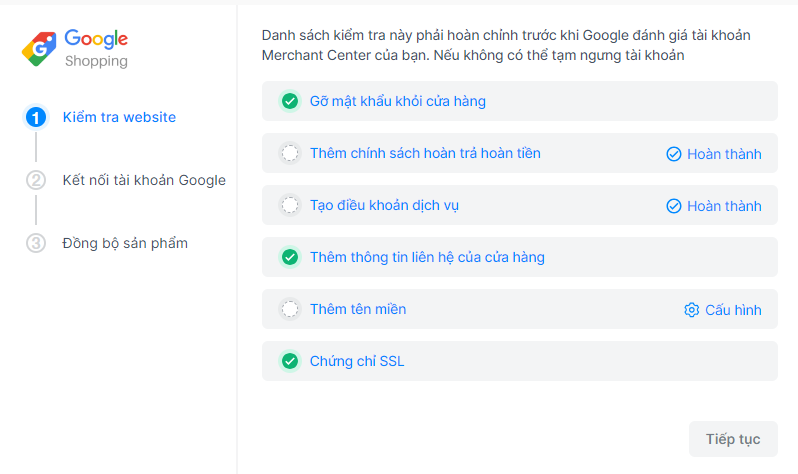The height and width of the screenshot is (474, 798).
Task: Toggle unchecked circle for Thêm tên miền
Action: point(290,309)
